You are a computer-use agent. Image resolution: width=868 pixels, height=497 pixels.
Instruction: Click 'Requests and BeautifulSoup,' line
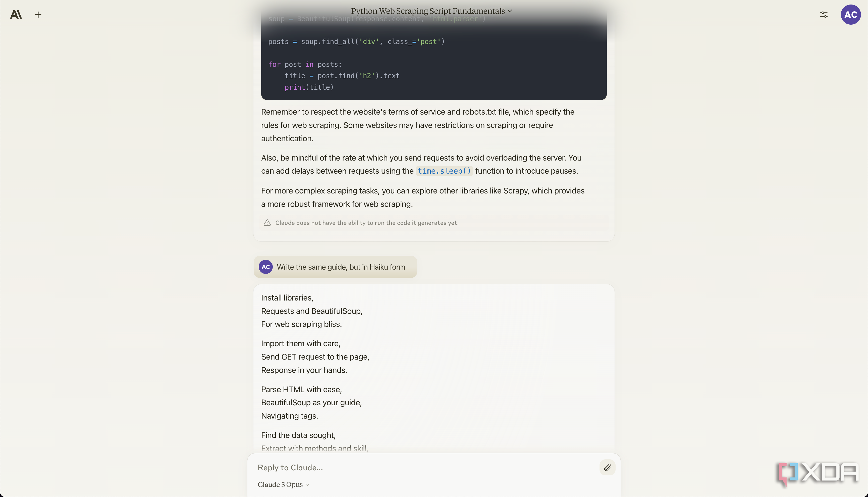point(312,311)
